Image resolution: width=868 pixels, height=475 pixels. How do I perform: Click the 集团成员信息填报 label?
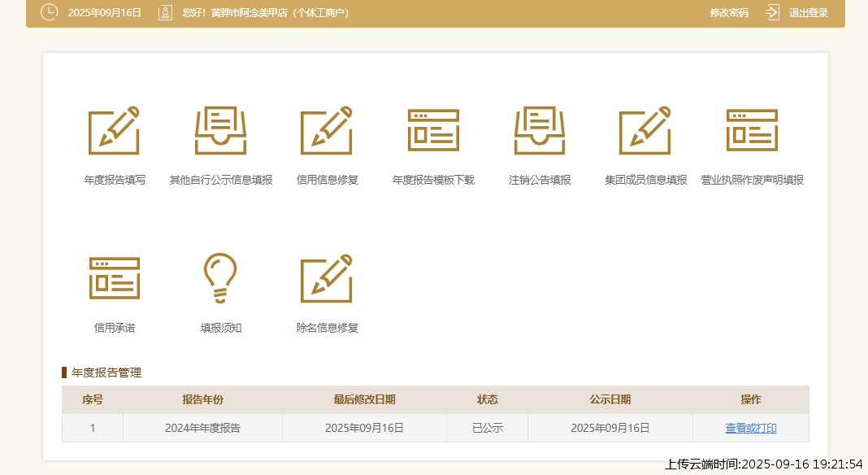(x=645, y=180)
